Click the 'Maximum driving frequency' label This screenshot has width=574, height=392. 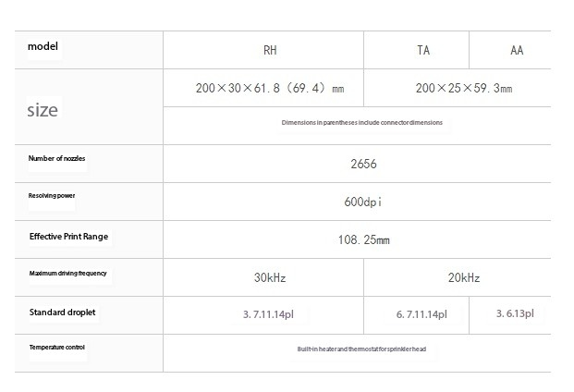point(68,274)
